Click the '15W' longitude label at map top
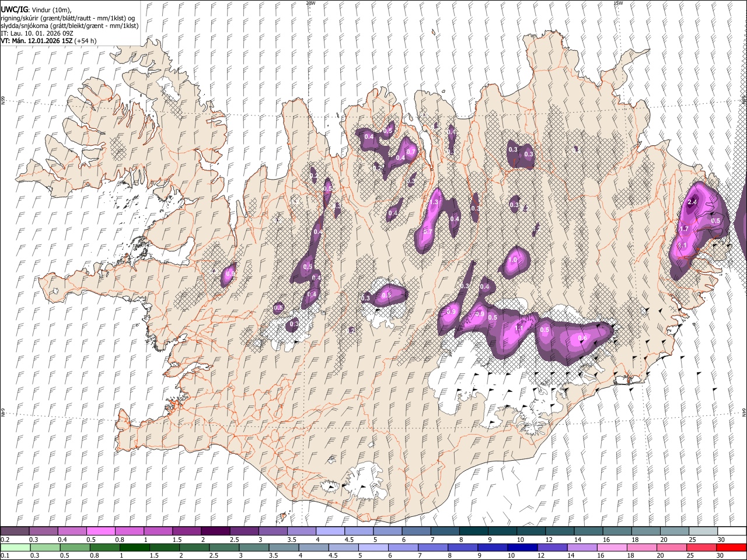747x560 pixels. [618, 3]
